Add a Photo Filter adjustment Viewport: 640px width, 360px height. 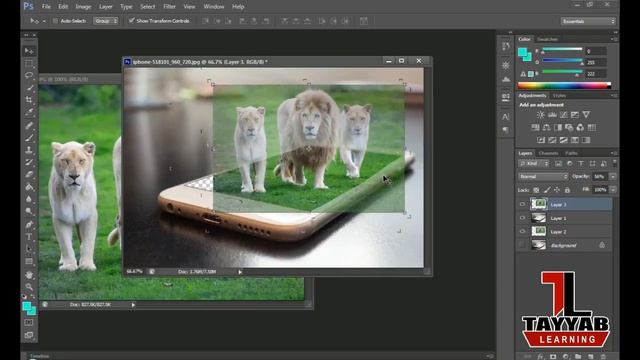(x=569, y=127)
